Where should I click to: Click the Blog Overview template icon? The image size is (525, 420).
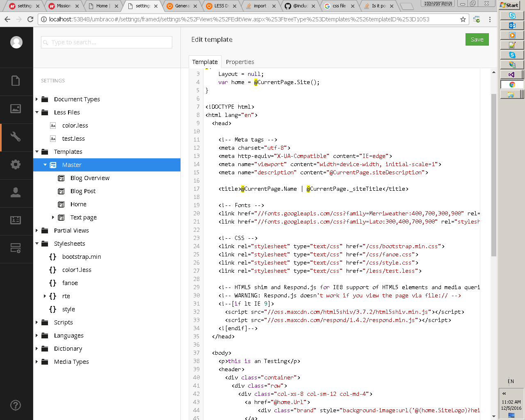(61, 178)
